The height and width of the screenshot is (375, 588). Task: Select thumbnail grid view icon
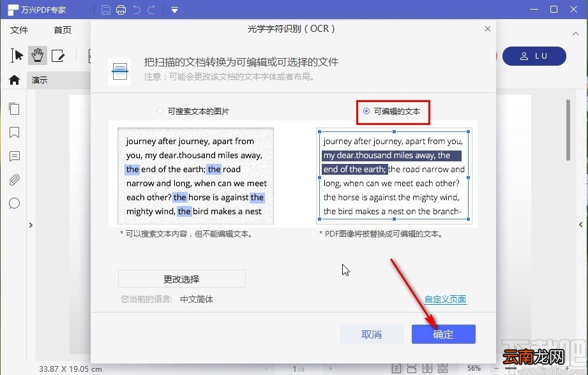442,369
